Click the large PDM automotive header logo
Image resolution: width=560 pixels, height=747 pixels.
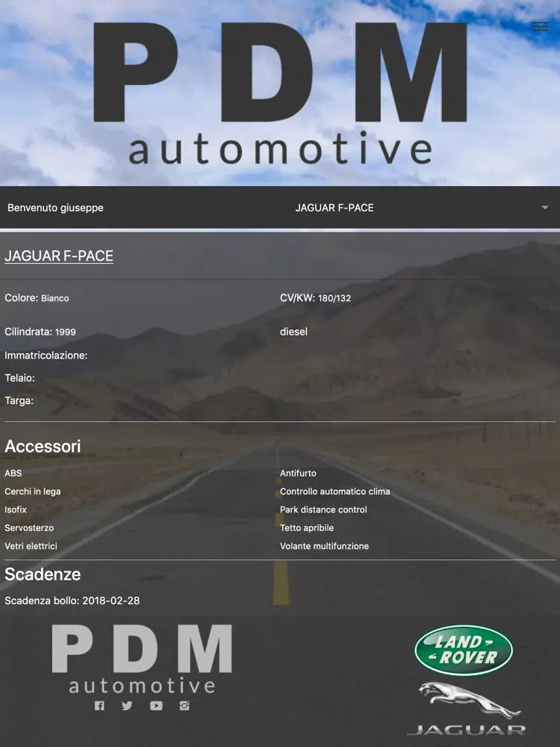280,93
